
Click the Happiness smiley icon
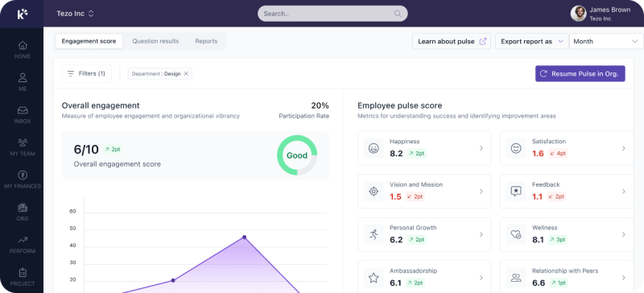(374, 148)
